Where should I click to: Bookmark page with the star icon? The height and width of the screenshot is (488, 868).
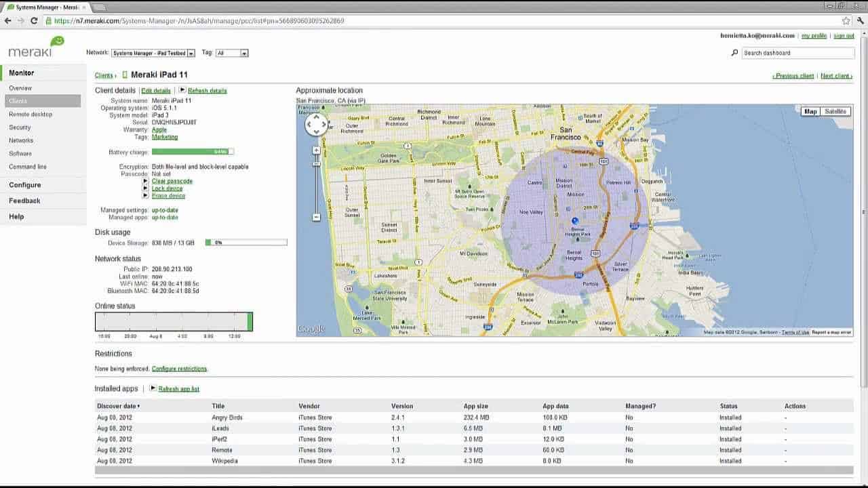[x=846, y=21]
